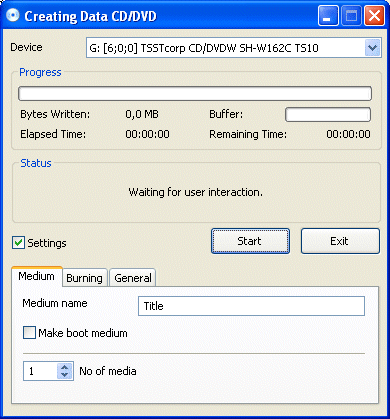The width and height of the screenshot is (390, 419).
Task: Click the '0,0 MB' bytes written value
Action: pyautogui.click(x=142, y=114)
